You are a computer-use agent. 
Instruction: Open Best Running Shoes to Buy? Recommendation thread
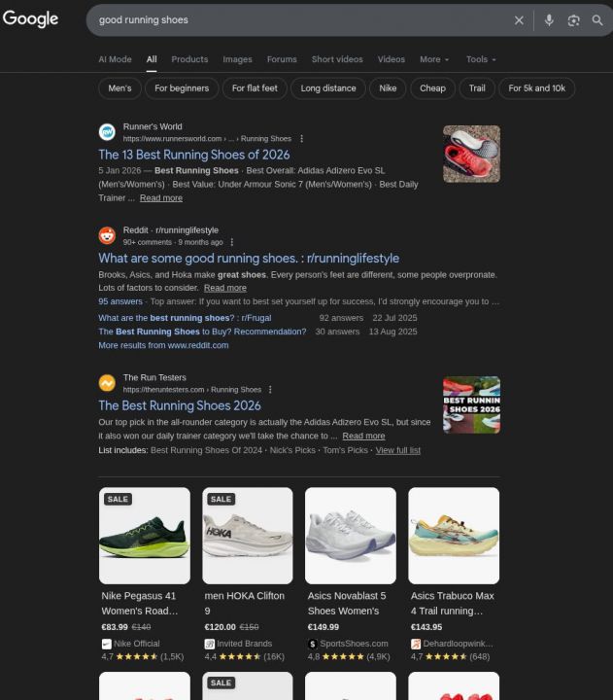point(202,332)
